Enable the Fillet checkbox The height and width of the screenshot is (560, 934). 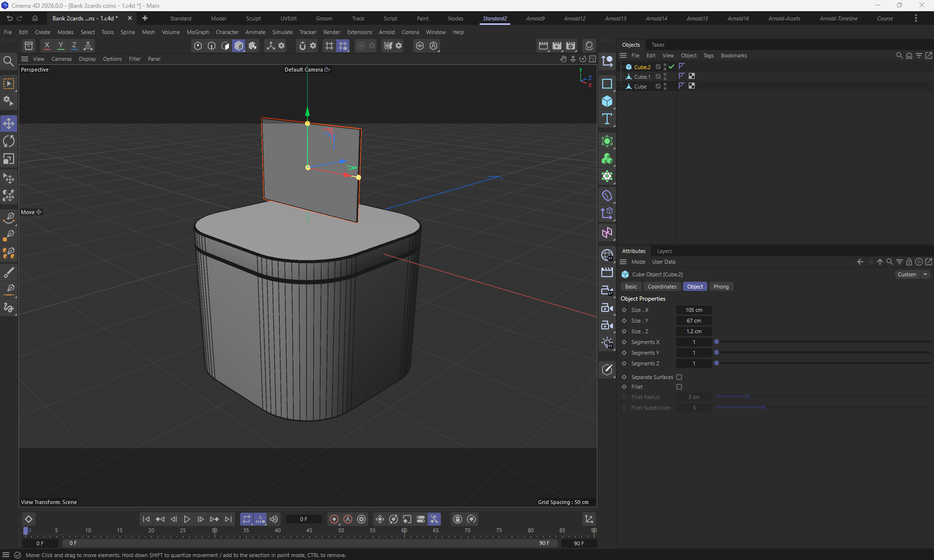tap(679, 387)
